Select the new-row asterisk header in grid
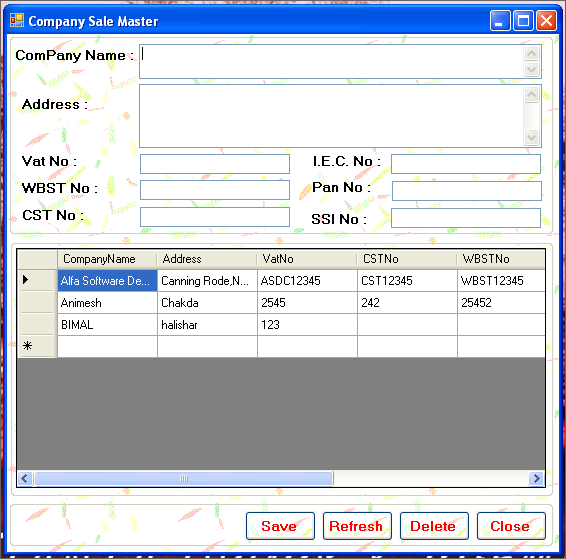This screenshot has height=559, width=566. [37, 346]
